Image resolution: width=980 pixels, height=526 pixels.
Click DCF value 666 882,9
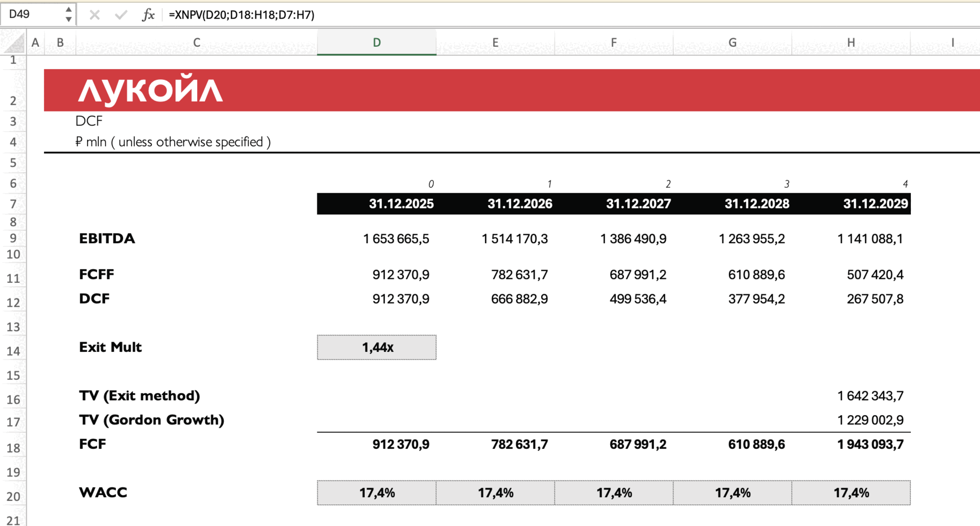(x=519, y=299)
